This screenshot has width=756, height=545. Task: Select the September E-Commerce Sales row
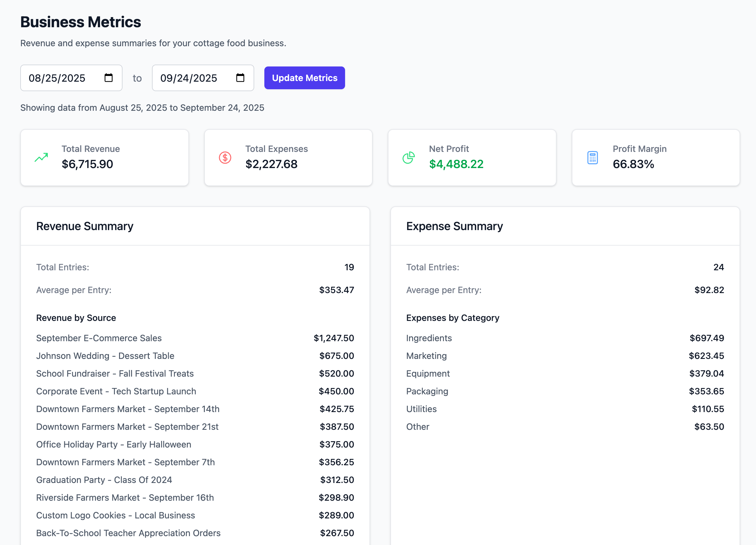[99, 338]
